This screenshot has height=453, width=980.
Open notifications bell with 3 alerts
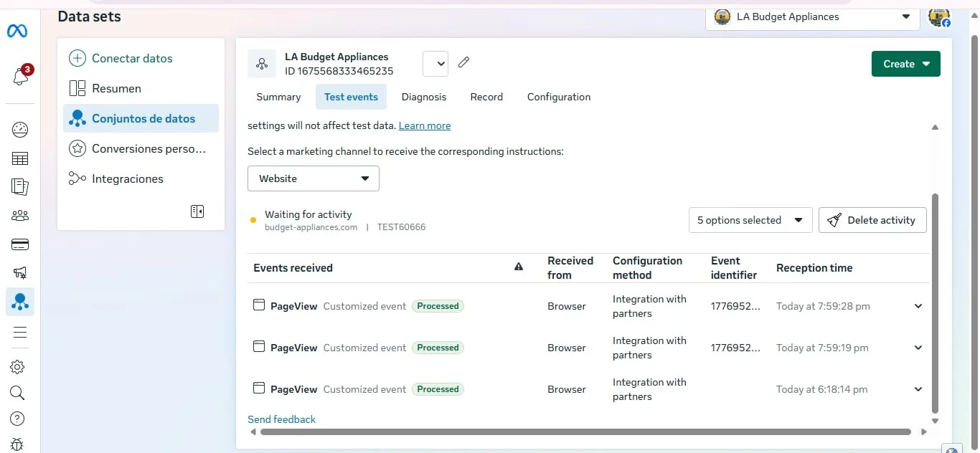pos(21,77)
